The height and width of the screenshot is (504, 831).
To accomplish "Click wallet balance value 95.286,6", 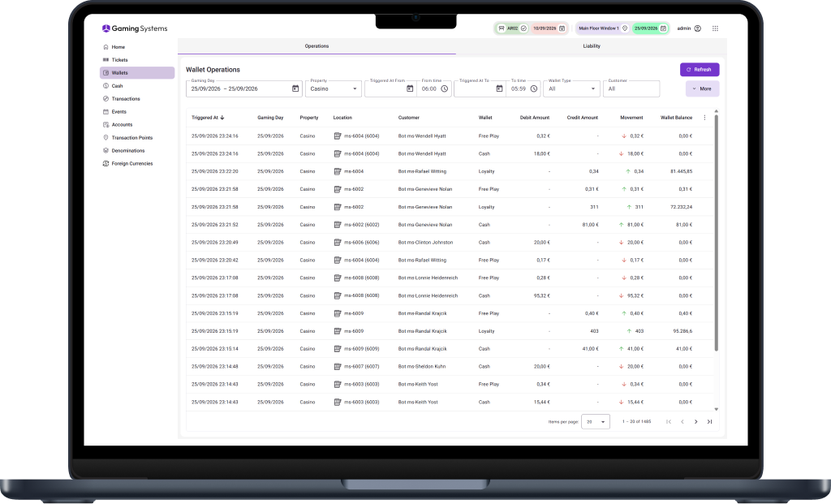I will (x=682, y=331).
